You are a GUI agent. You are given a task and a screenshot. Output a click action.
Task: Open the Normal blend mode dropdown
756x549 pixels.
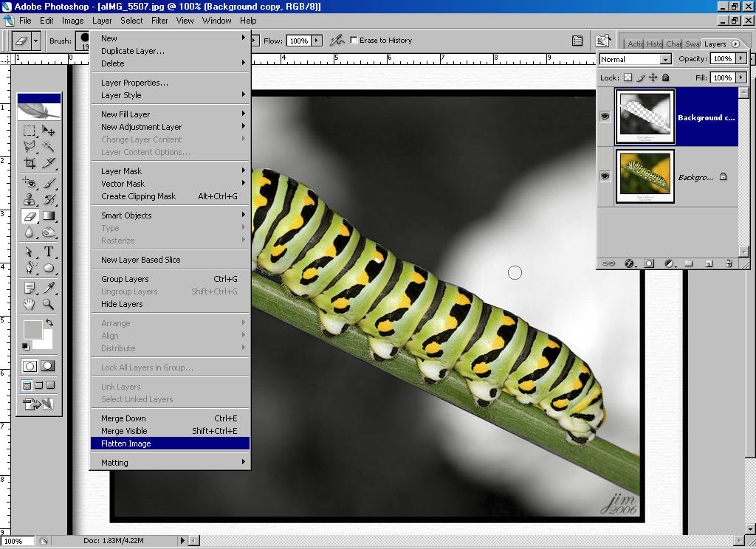(x=666, y=59)
